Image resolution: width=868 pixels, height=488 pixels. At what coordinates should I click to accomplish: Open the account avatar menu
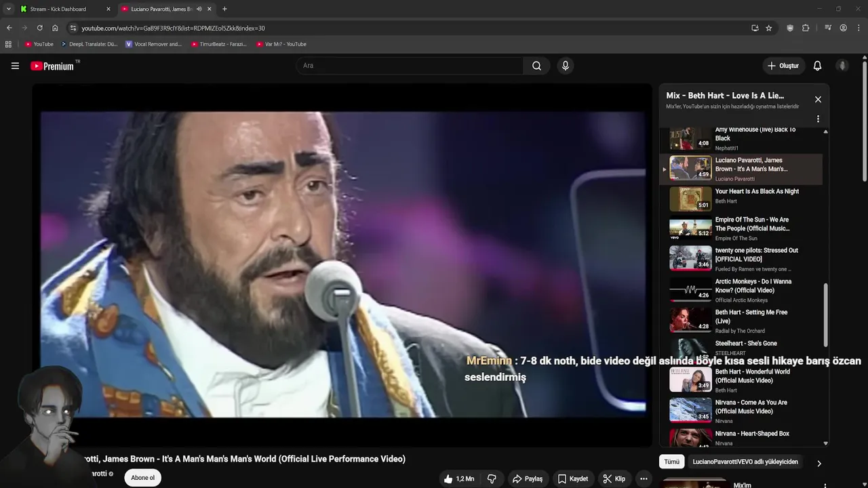(842, 66)
